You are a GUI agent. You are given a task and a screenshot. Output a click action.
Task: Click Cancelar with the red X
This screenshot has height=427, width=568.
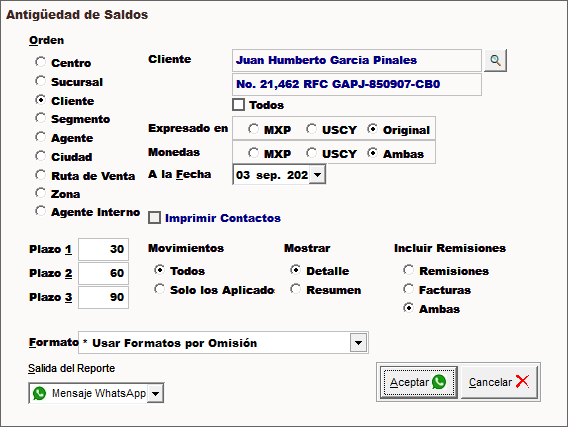tap(499, 382)
